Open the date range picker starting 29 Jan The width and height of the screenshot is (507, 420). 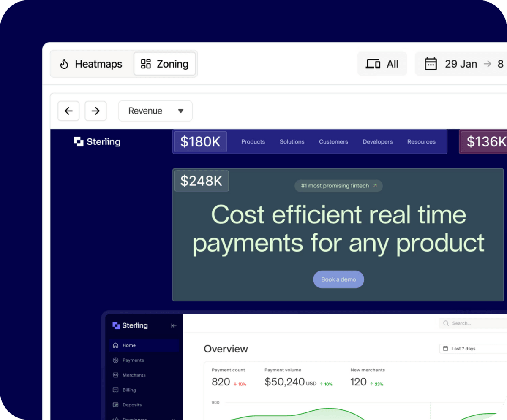click(x=461, y=64)
